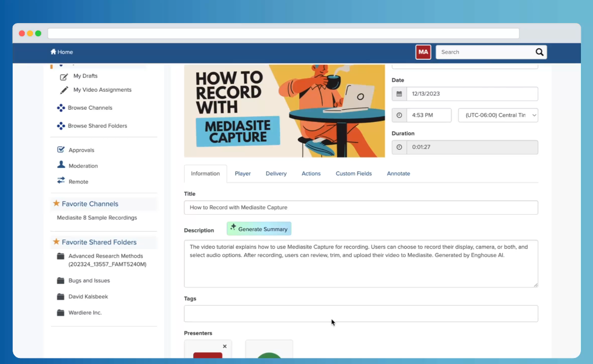The height and width of the screenshot is (364, 593).
Task: Go to the Annotate tab
Action: (398, 173)
